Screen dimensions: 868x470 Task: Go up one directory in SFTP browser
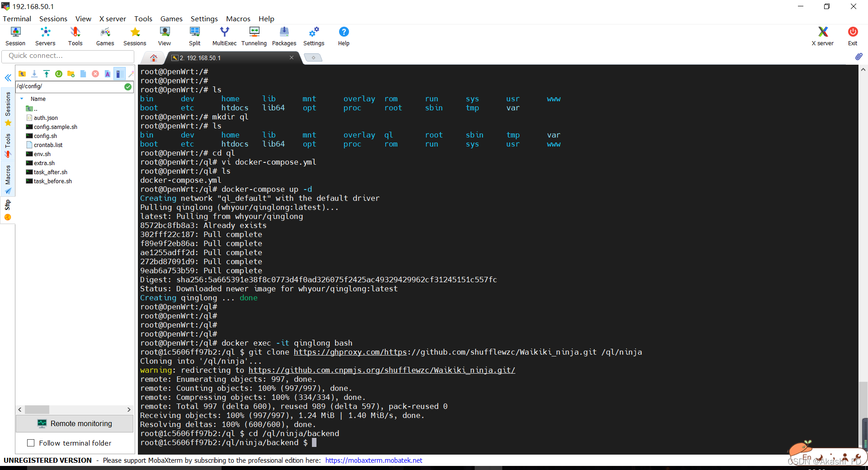click(x=23, y=74)
